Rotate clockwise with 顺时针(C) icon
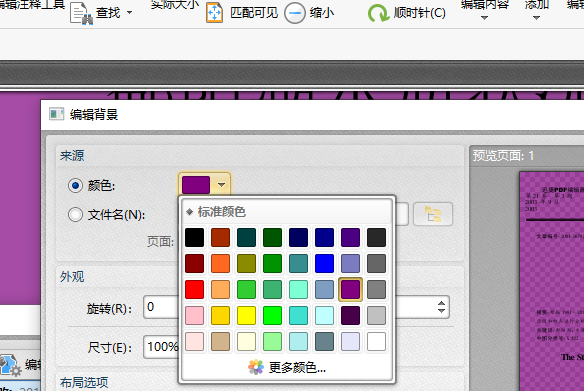The width and height of the screenshot is (584, 391). click(378, 13)
